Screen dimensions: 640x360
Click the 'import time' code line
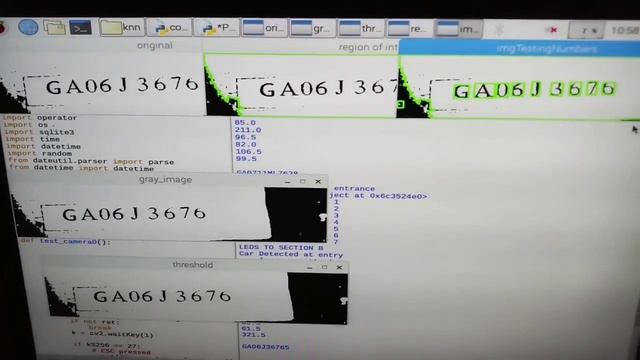pos(33,139)
